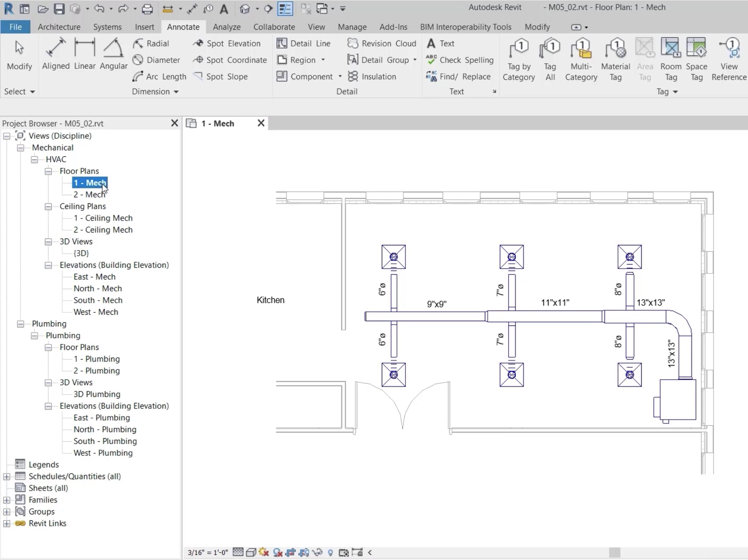Click the Modify arrow tool
Image resolution: width=748 pixels, height=560 pixels.
point(19,55)
